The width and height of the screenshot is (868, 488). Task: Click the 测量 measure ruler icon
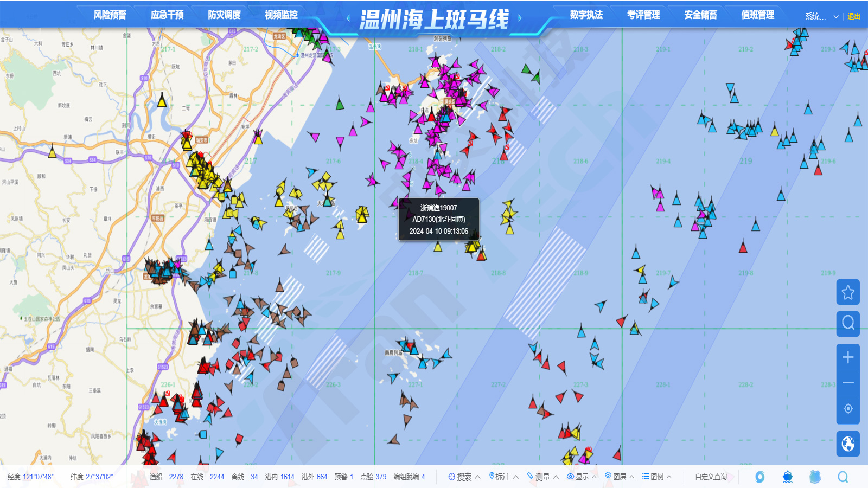point(531,477)
